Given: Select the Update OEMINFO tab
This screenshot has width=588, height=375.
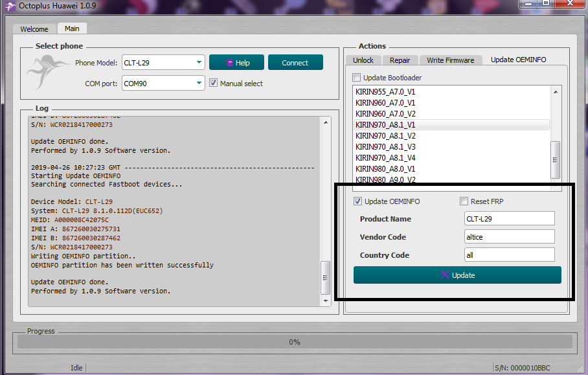Looking at the screenshot, I should click(x=518, y=60).
